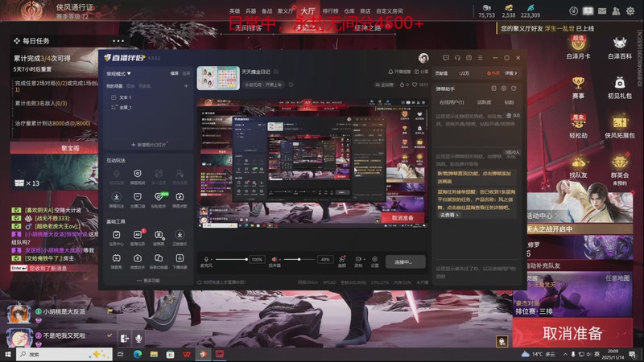The height and width of the screenshot is (362, 644).
Task: Toggle the 扬声器 speaker mute icon
Action: [275, 259]
